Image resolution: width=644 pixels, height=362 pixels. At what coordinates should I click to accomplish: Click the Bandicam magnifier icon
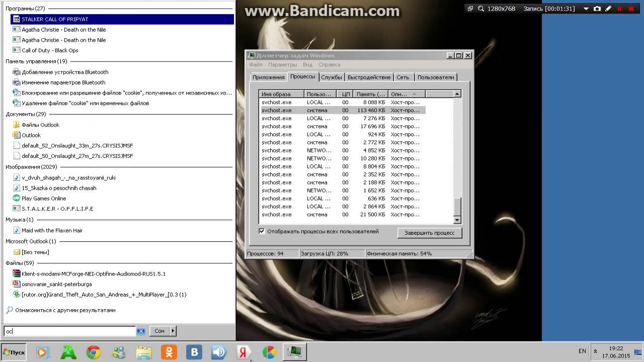[481, 9]
